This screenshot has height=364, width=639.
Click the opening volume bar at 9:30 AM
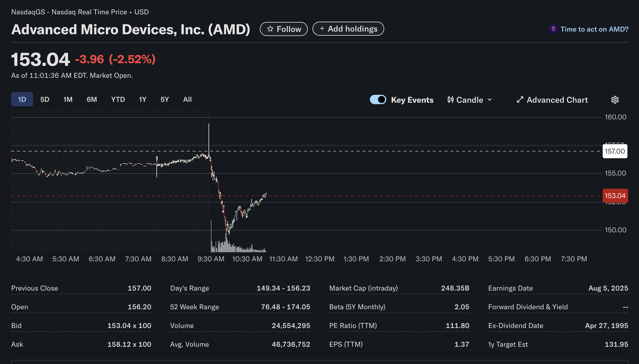[211, 236]
